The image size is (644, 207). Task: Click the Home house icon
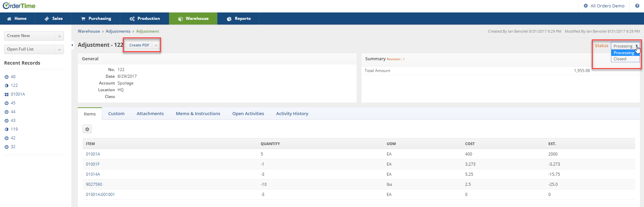9,19
